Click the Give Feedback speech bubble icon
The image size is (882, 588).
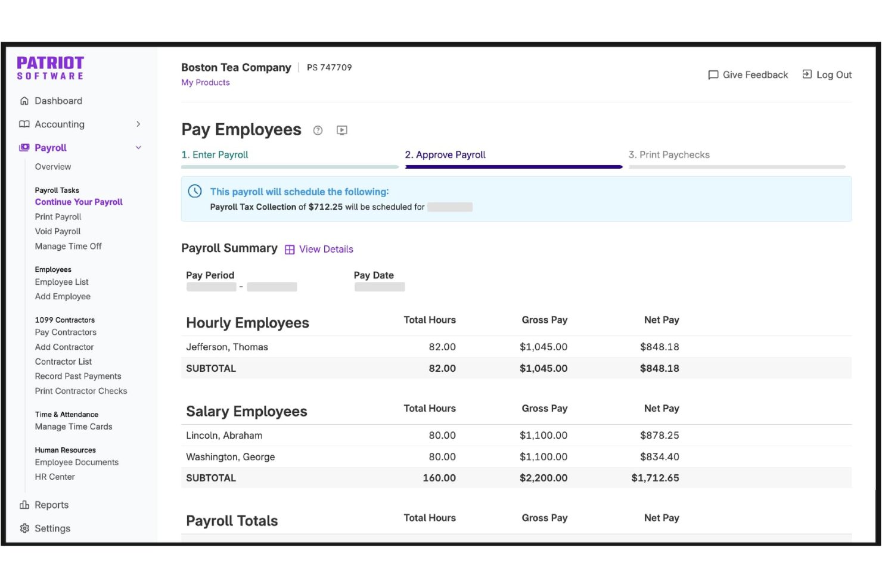pos(713,74)
